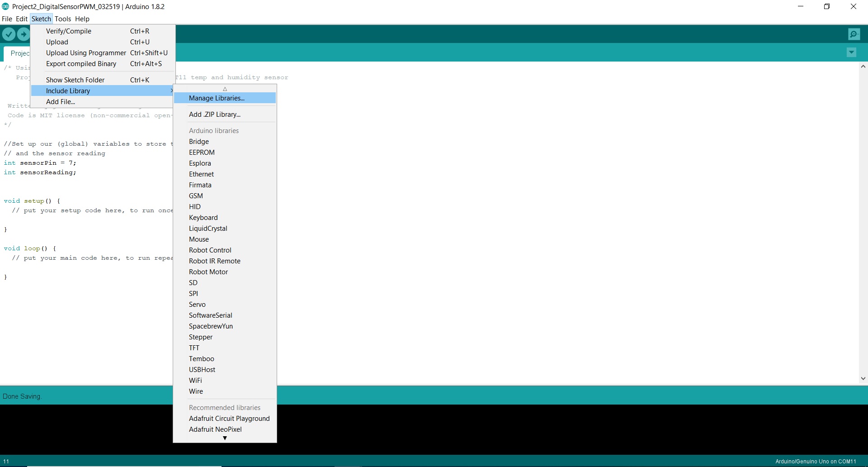Open the Serial Monitor magnifier icon

point(854,34)
